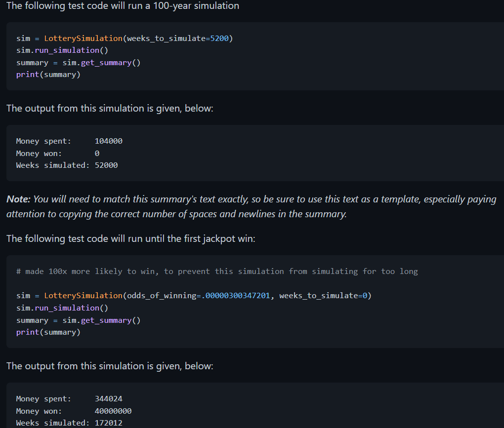Click the 'Money won: 0' output line
The image size is (504, 428).
coord(57,154)
